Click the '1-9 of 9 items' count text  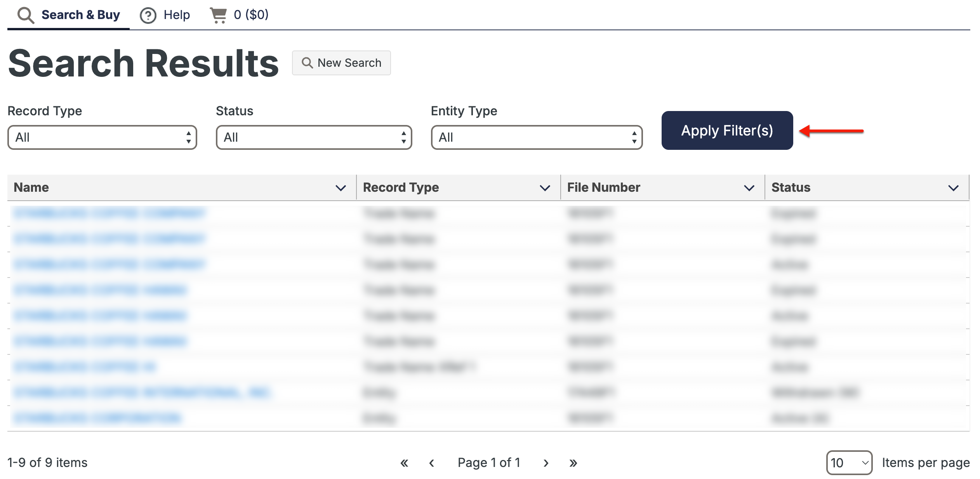pyautogui.click(x=47, y=463)
